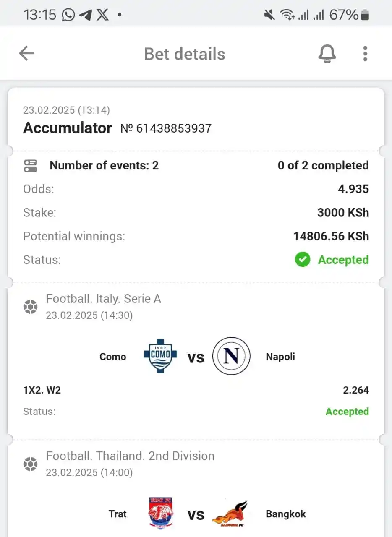
Task: Tap the Bangkok FC logo
Action: point(230,513)
